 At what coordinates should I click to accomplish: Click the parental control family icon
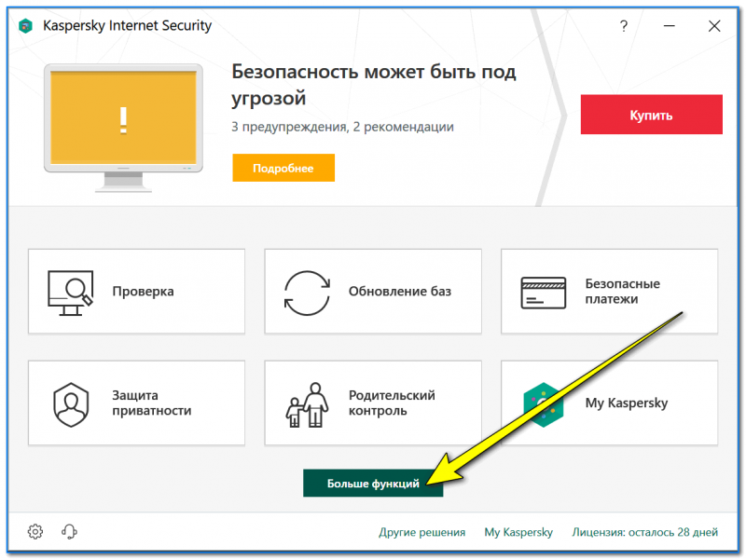(308, 404)
